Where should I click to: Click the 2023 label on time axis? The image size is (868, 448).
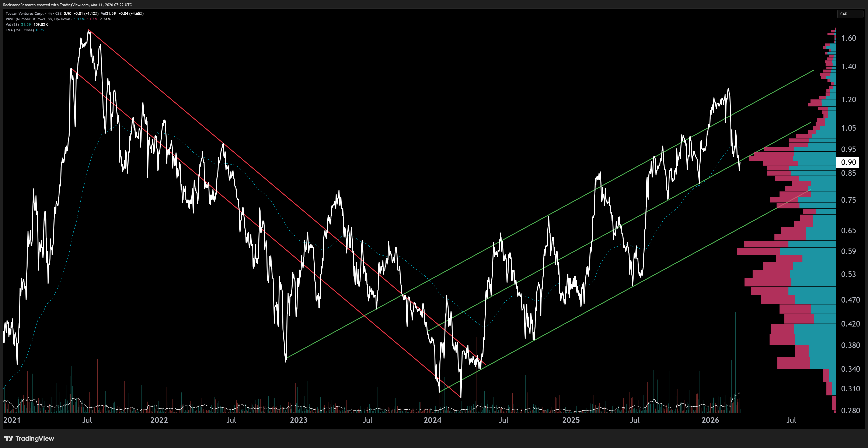pyautogui.click(x=299, y=420)
